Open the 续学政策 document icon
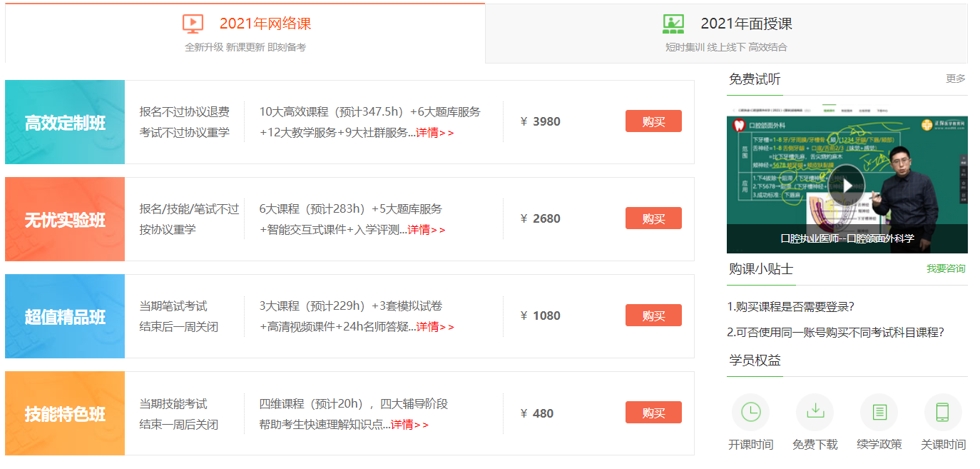This screenshot has width=980, height=469. click(879, 412)
